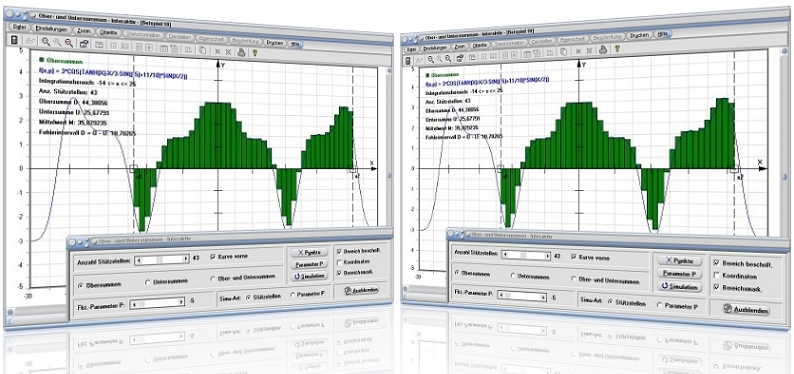This screenshot has width=794, height=374.
Task: Click the printer icon in left window toolbar
Action: click(x=241, y=51)
